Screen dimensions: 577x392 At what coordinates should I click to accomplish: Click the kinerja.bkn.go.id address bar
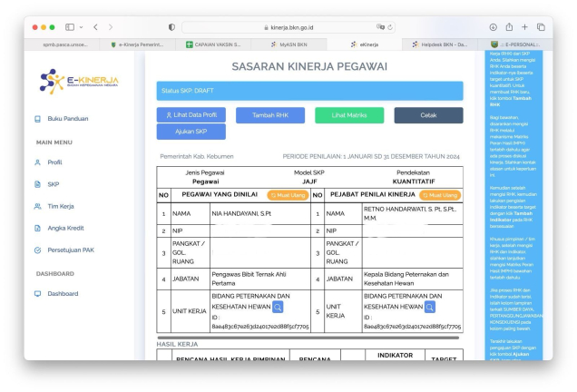pos(288,27)
